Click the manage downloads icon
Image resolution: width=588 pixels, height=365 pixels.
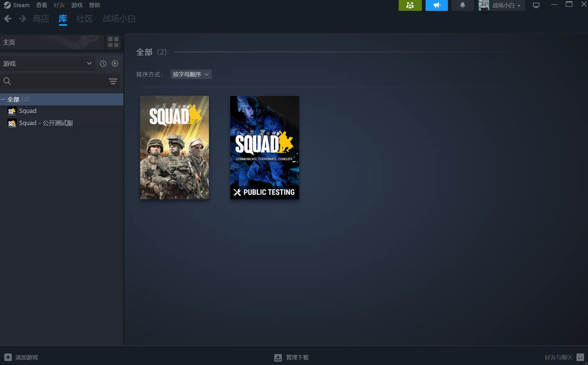point(278,358)
